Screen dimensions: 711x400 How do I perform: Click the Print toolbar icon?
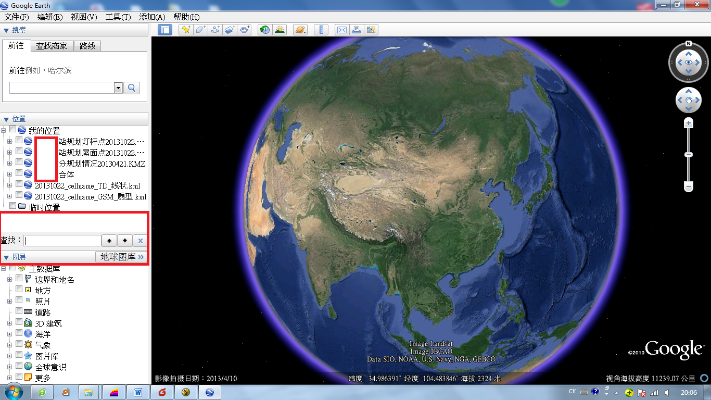point(356,30)
